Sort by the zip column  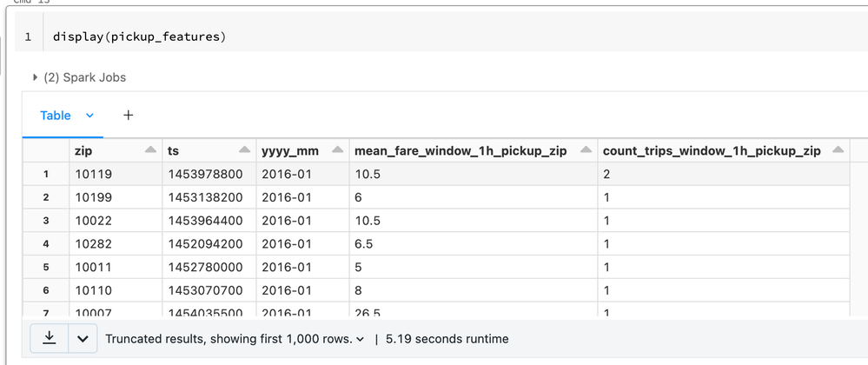click(x=150, y=151)
